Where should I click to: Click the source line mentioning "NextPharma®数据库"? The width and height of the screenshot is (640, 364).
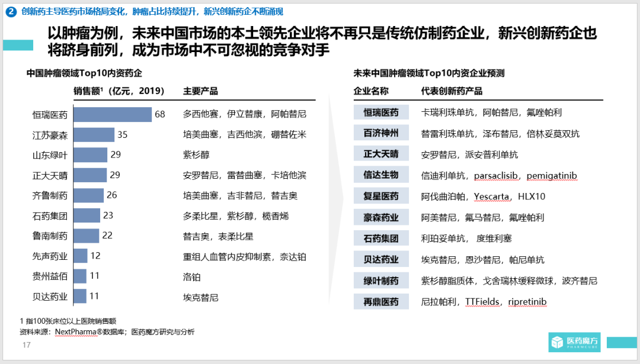(107, 332)
